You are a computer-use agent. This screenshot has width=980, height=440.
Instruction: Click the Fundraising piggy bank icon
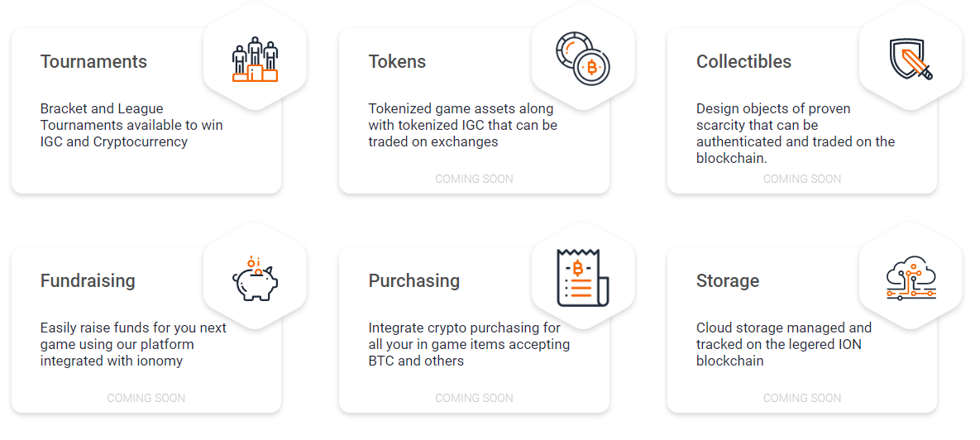coord(255,278)
